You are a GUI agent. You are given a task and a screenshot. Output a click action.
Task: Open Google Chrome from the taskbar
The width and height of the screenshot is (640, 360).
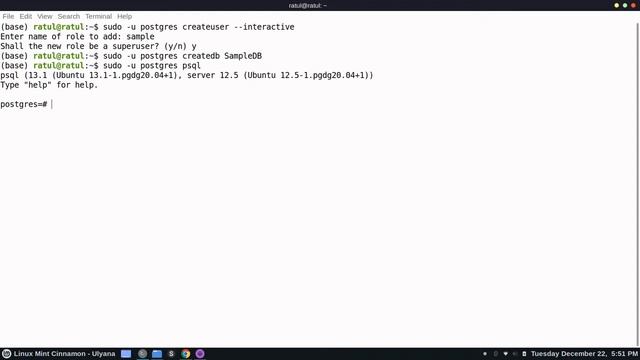click(186, 354)
